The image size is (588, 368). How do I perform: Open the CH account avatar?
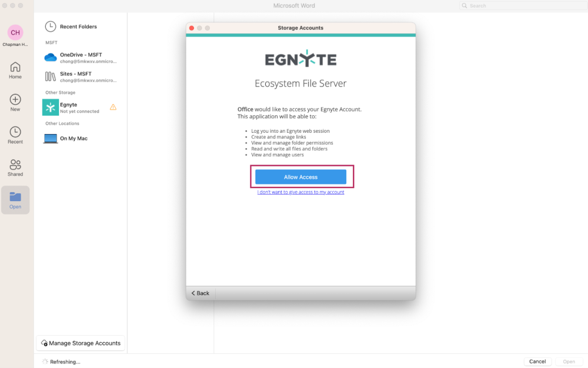[15, 32]
